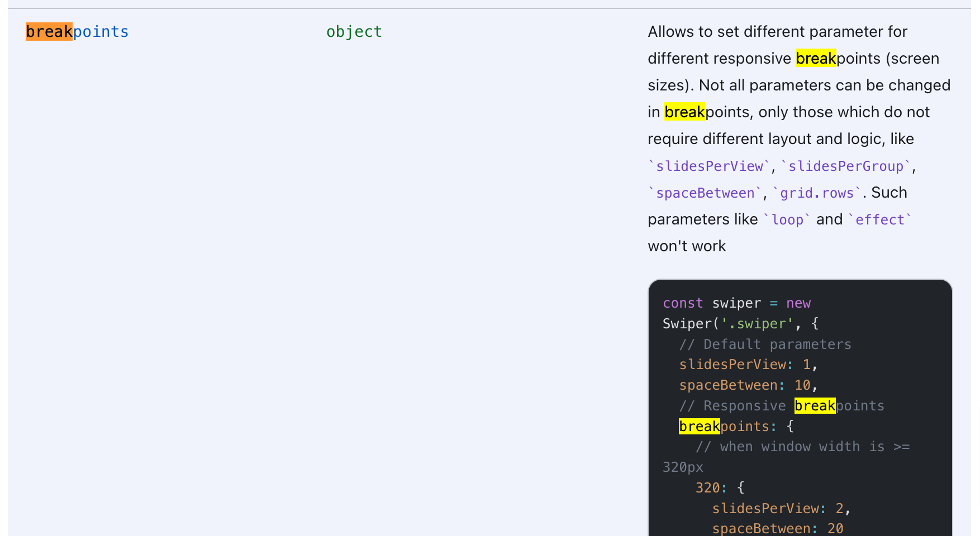
Task: Click the new keyword in code block
Action: tap(798, 303)
